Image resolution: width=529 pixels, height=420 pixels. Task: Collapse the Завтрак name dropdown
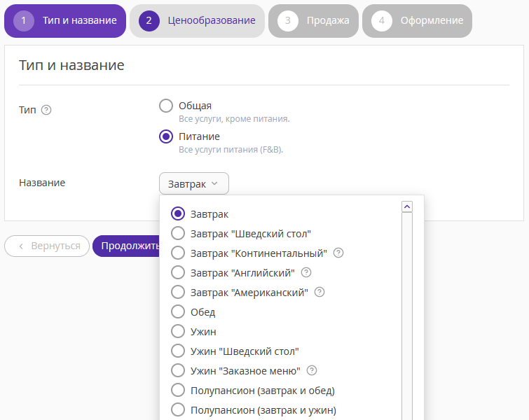point(194,183)
